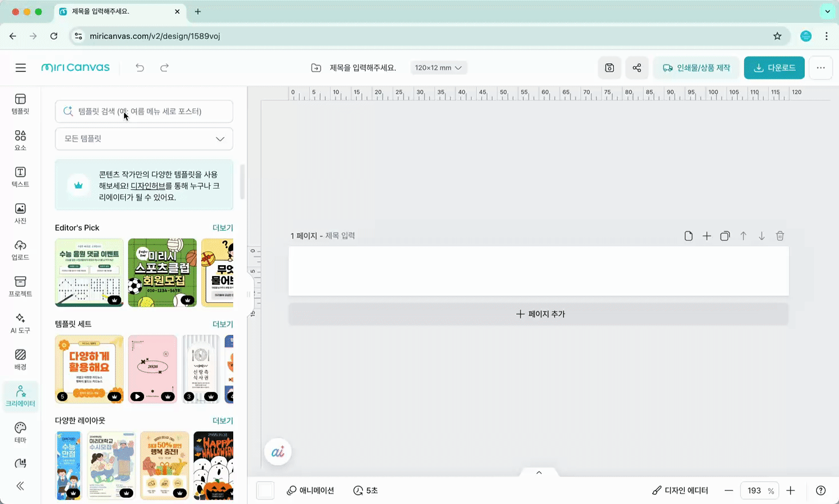The height and width of the screenshot is (504, 839).
Task: Delete page using the trash icon
Action: pos(780,236)
